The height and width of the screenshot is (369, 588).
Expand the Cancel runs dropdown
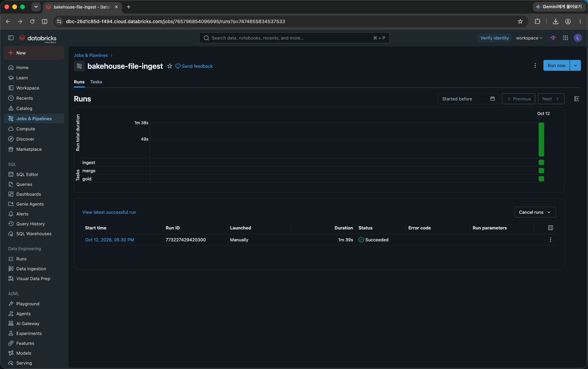point(535,212)
